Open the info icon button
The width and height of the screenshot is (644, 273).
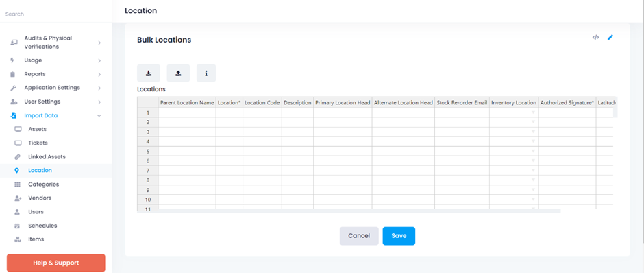206,73
